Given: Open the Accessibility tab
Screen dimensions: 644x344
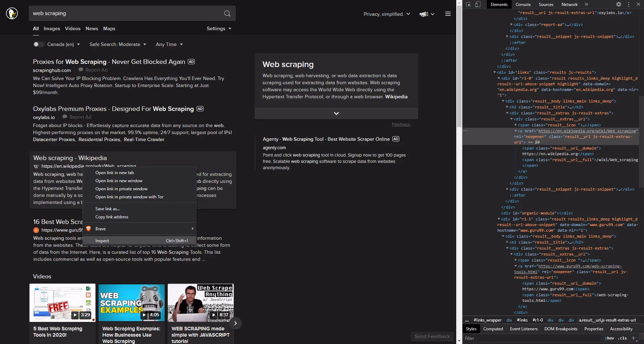Looking at the screenshot, I should 621,329.
